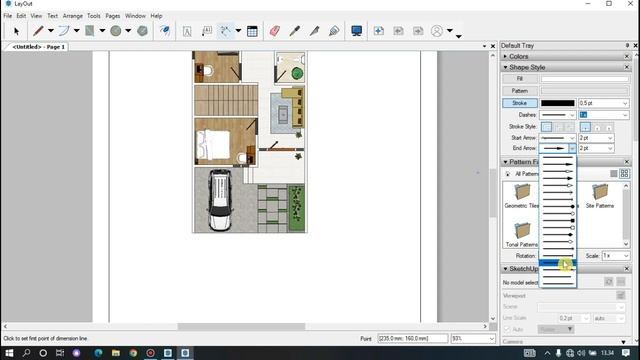Open the Edit menu
The image size is (640, 360).
(21, 16)
